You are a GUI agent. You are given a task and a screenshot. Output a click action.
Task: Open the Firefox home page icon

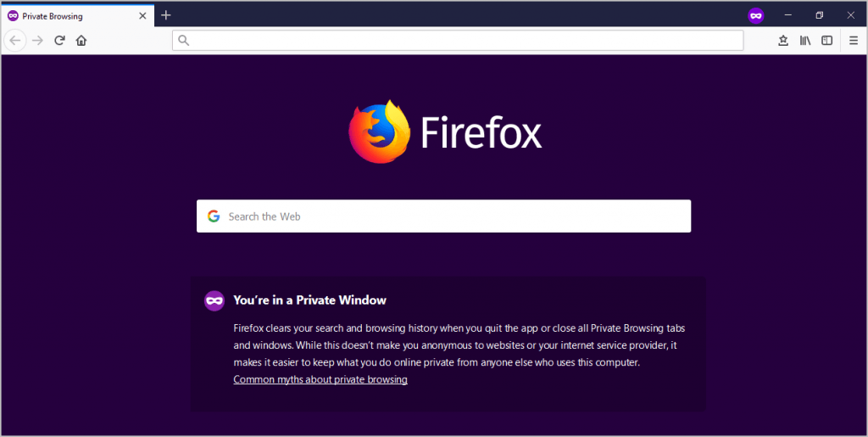(81, 41)
